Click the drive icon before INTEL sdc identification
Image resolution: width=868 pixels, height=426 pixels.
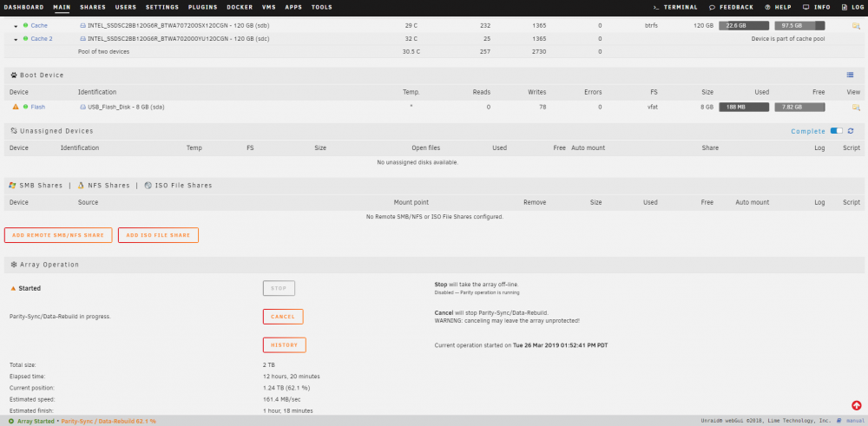tap(83, 39)
